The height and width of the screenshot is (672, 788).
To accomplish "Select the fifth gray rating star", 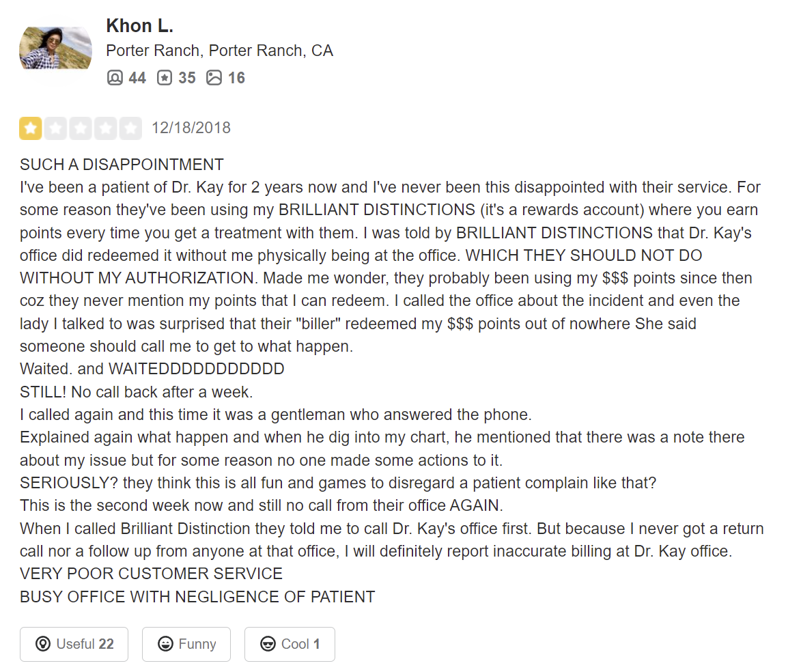I will click(x=130, y=128).
